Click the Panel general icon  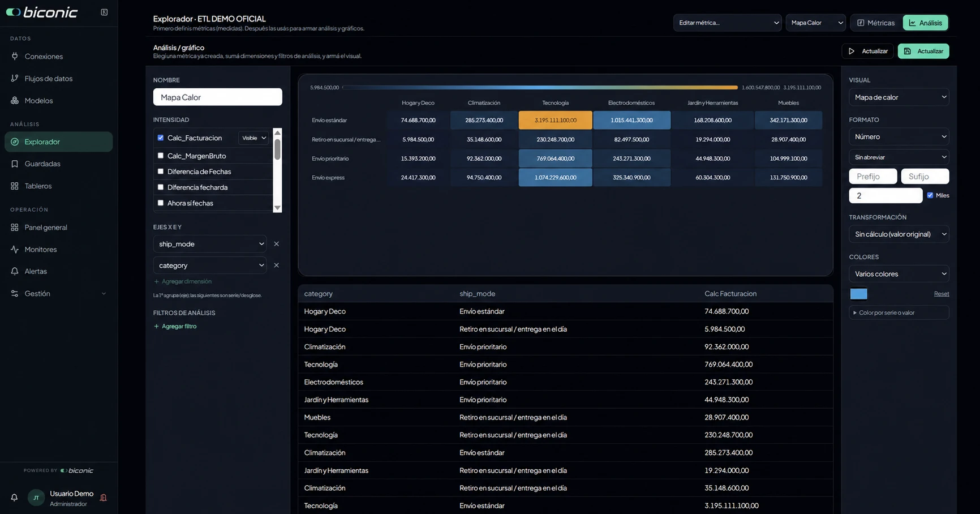tap(15, 227)
